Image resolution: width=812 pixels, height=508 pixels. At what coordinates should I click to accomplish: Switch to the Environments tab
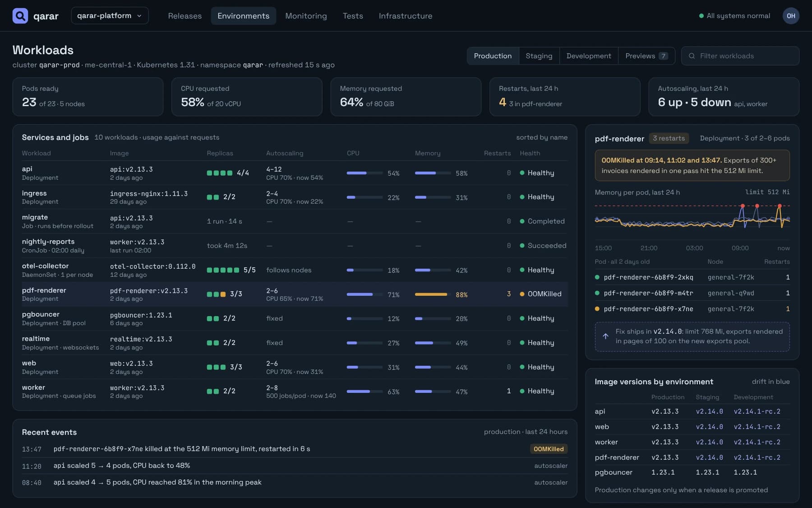pyautogui.click(x=243, y=16)
